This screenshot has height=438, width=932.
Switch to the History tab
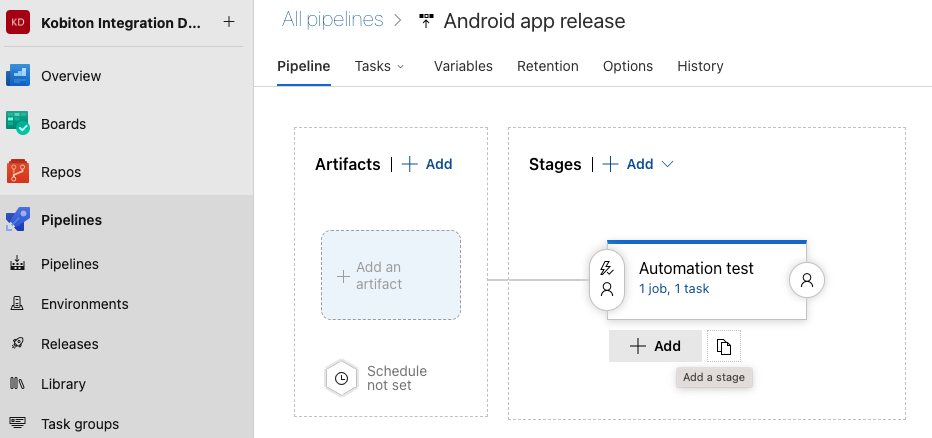click(700, 66)
